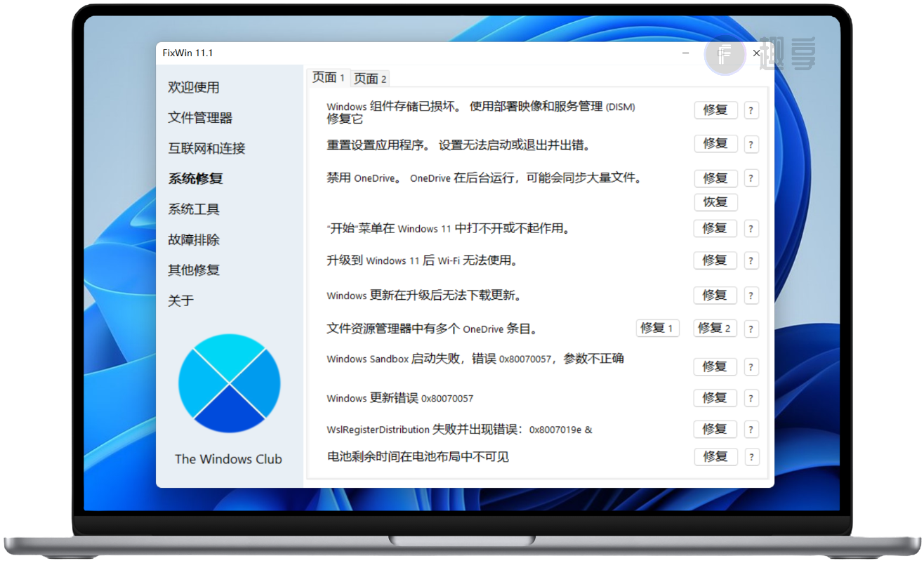Click 修复 for Windows 更新错误 0x80070057

click(715, 398)
